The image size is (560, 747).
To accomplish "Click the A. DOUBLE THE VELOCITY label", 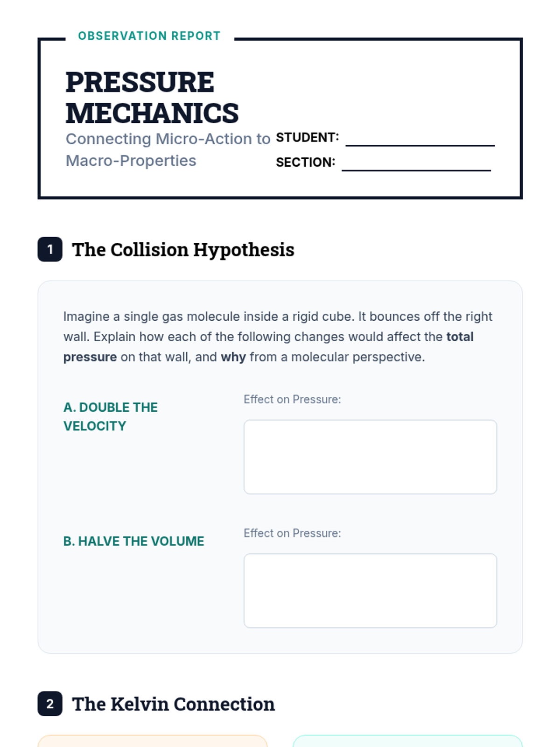I will pyautogui.click(x=111, y=416).
